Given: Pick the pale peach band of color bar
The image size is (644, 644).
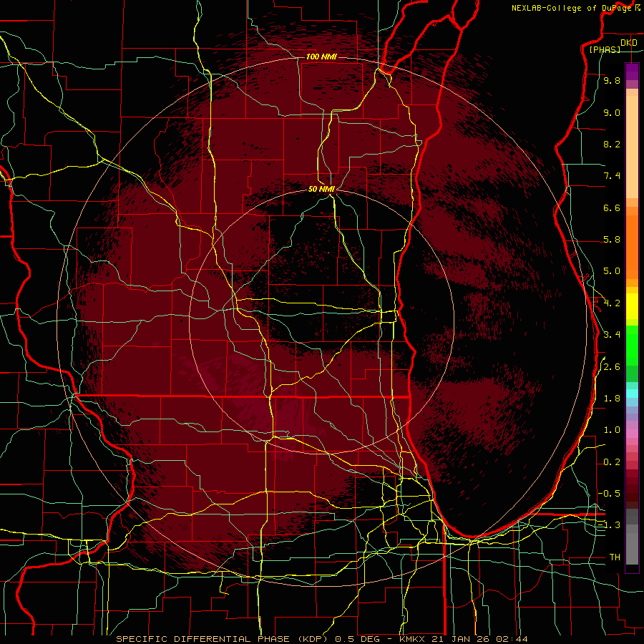Looking at the screenshot, I should tap(632, 147).
